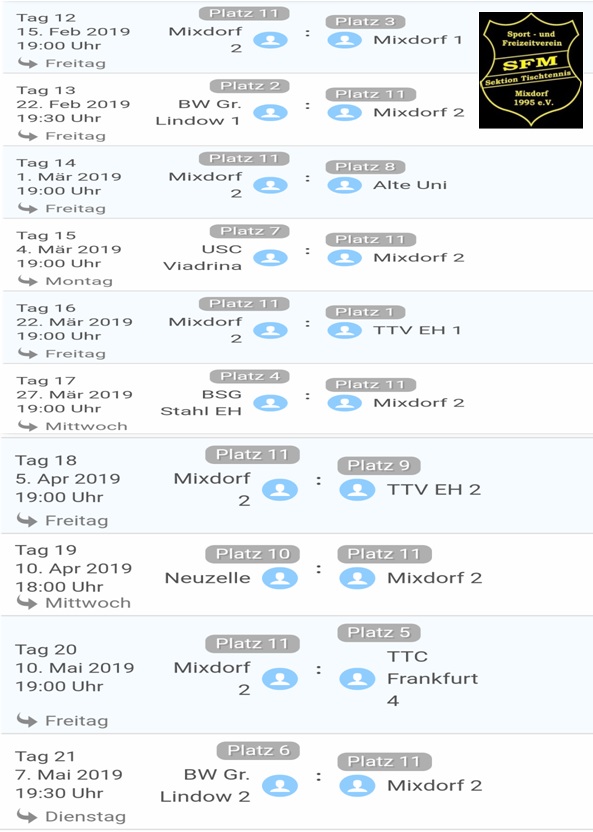Tap Alte Uni team avatar icon

[x=344, y=185]
